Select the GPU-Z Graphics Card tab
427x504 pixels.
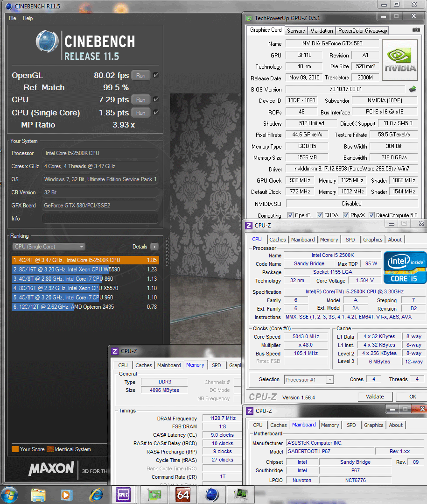pos(266,30)
